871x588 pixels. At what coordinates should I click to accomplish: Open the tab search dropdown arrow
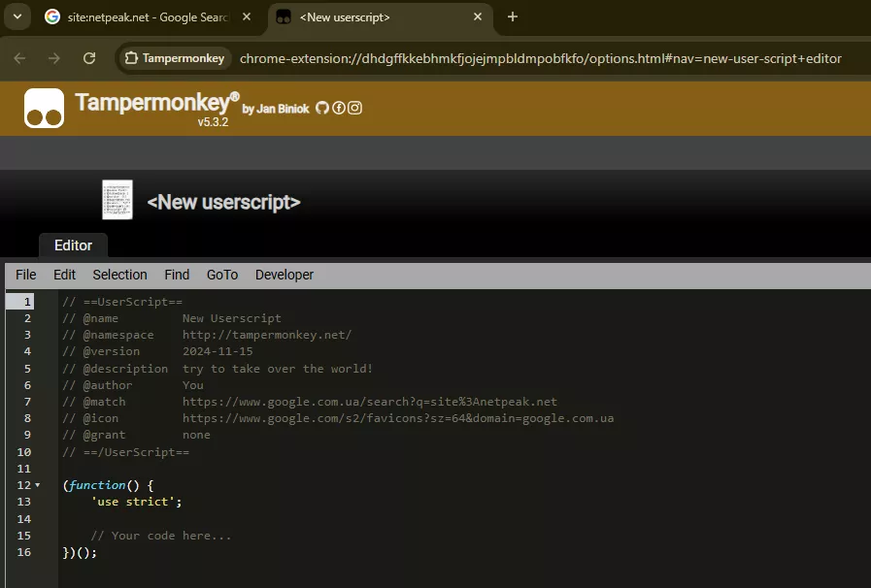point(17,16)
